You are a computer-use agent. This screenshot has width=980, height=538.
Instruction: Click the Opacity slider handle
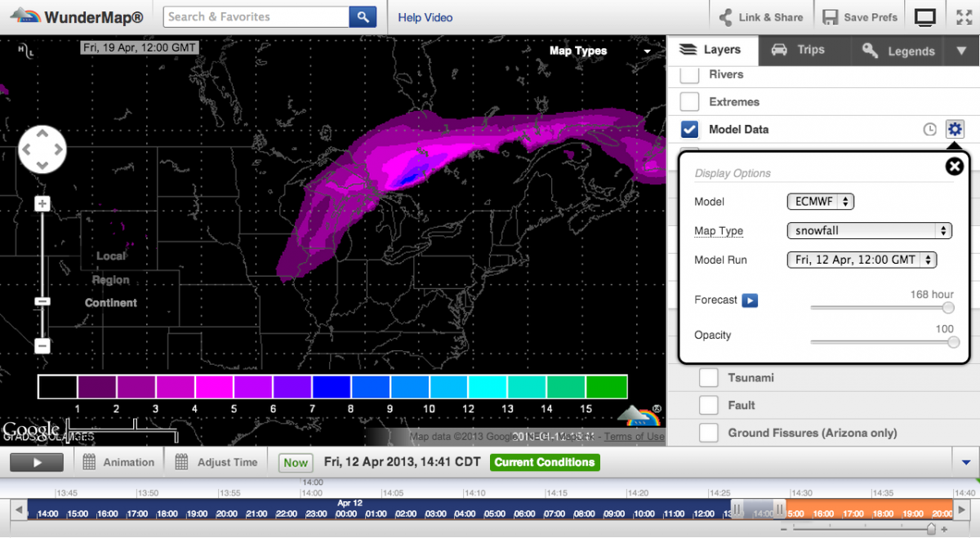coord(953,342)
